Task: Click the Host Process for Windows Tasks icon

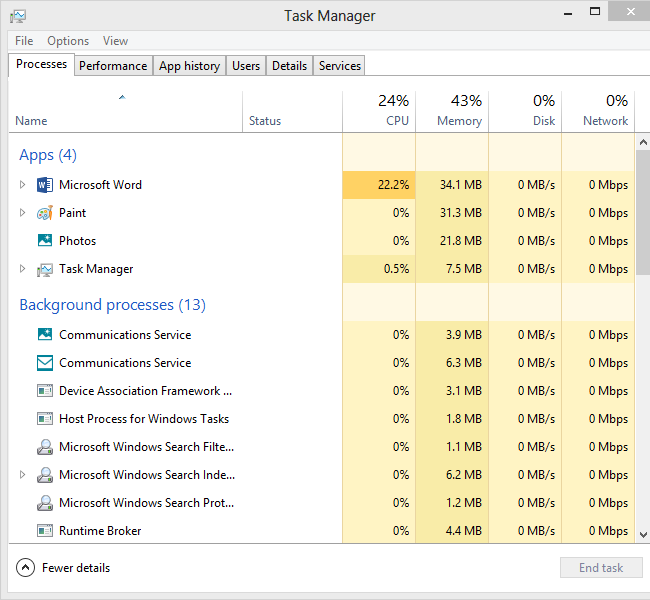Action: pos(45,419)
